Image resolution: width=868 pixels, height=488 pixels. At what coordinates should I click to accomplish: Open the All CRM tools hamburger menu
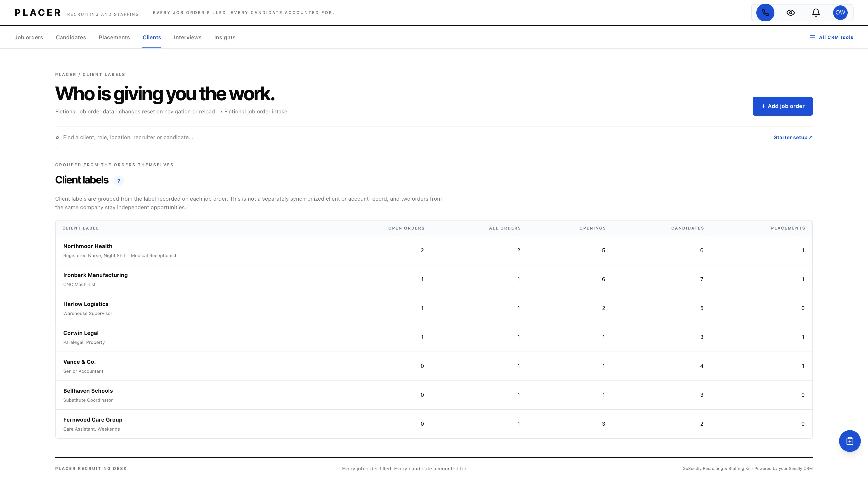tap(831, 37)
